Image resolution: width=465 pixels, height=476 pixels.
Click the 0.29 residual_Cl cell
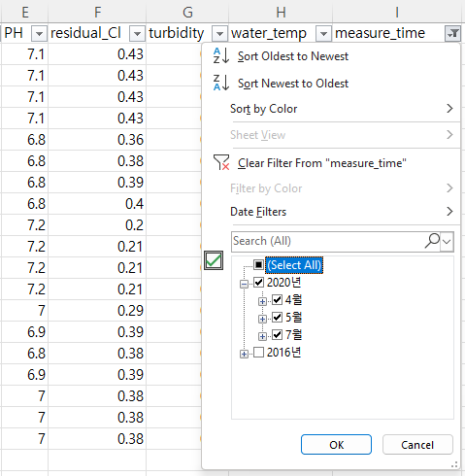(97, 311)
